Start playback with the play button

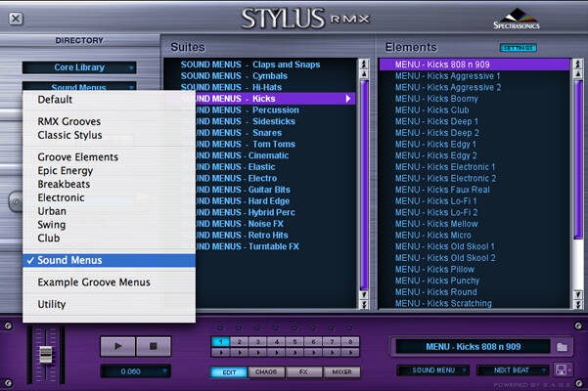(117, 346)
